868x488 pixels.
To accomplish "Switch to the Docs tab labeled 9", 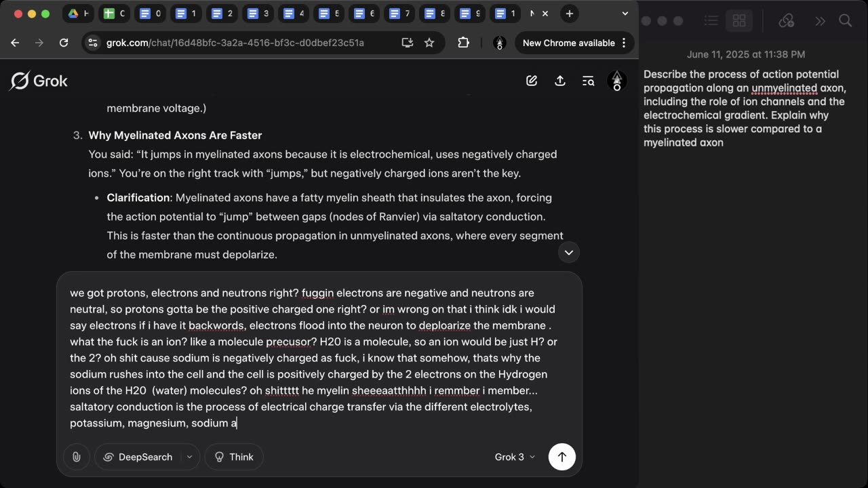I will click(470, 14).
